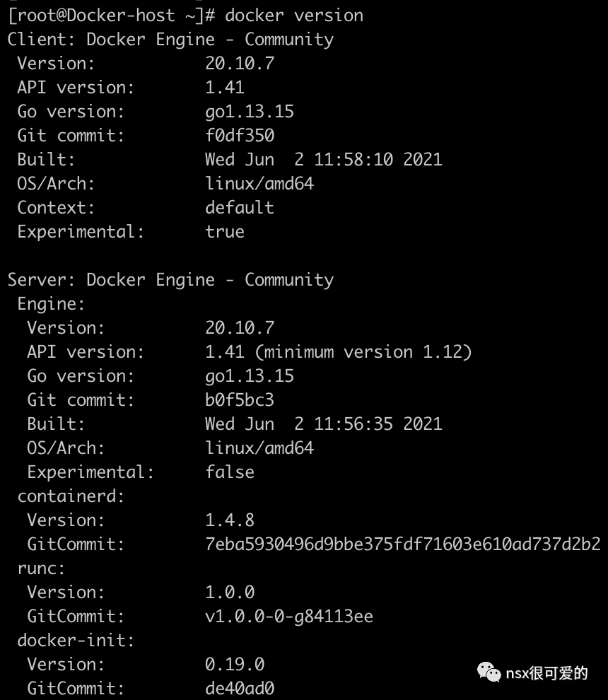
Task: Click the Client Git commit f0df350
Action: tap(239, 135)
